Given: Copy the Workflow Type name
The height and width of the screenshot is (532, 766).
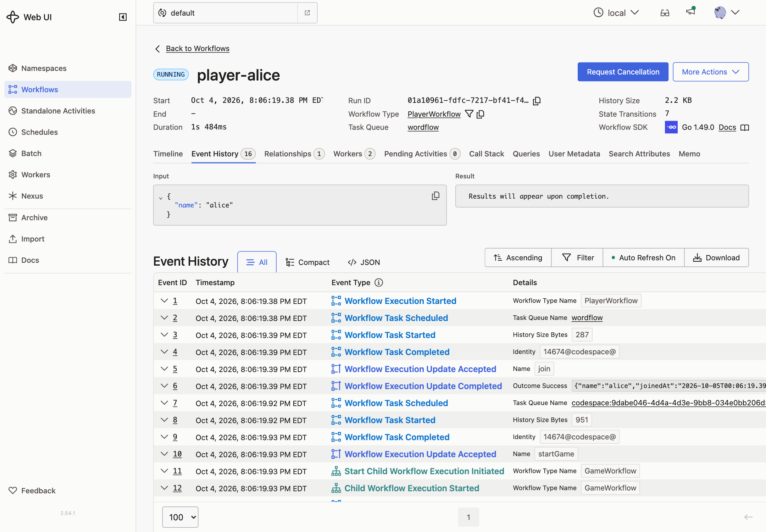Looking at the screenshot, I should [x=481, y=114].
